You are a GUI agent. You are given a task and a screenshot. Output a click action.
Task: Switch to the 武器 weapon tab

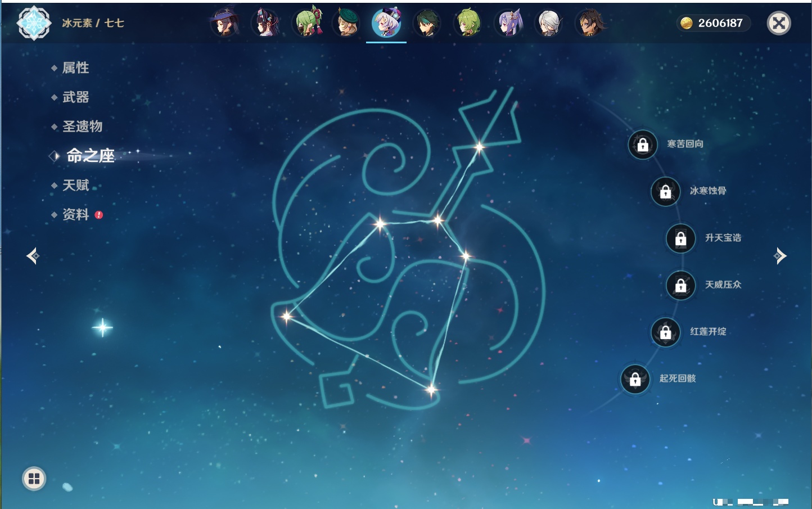75,97
